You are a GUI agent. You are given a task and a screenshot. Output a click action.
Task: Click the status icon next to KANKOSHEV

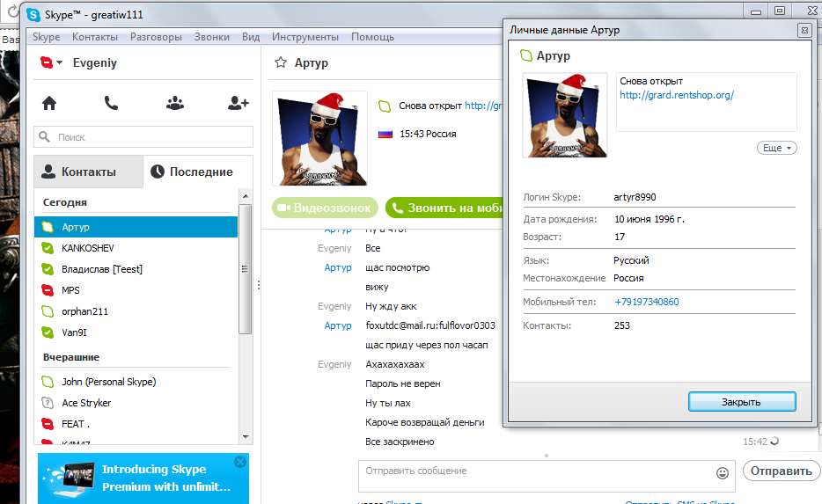pyautogui.click(x=48, y=248)
